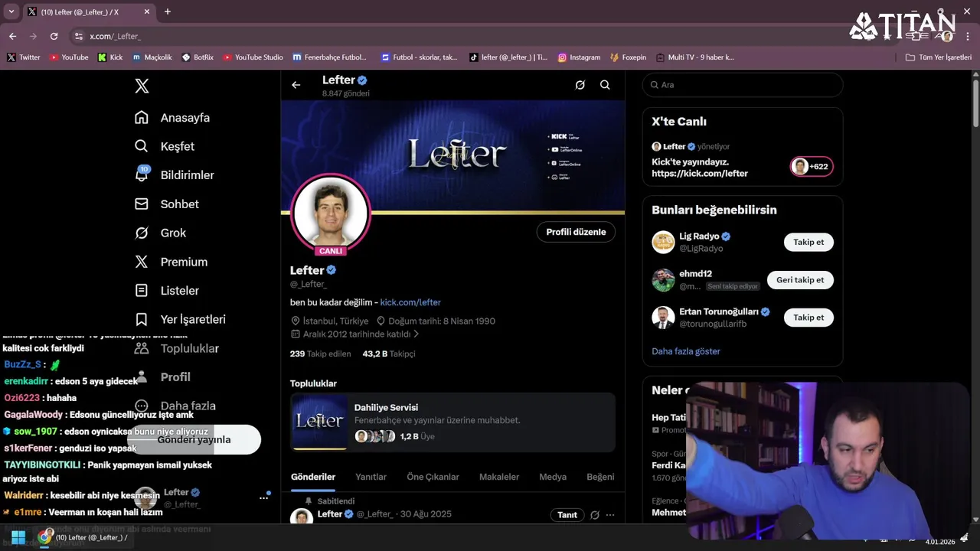Follow Ertan Torunoğulları with Takip et
Viewport: 980px width, 551px height.
point(808,318)
